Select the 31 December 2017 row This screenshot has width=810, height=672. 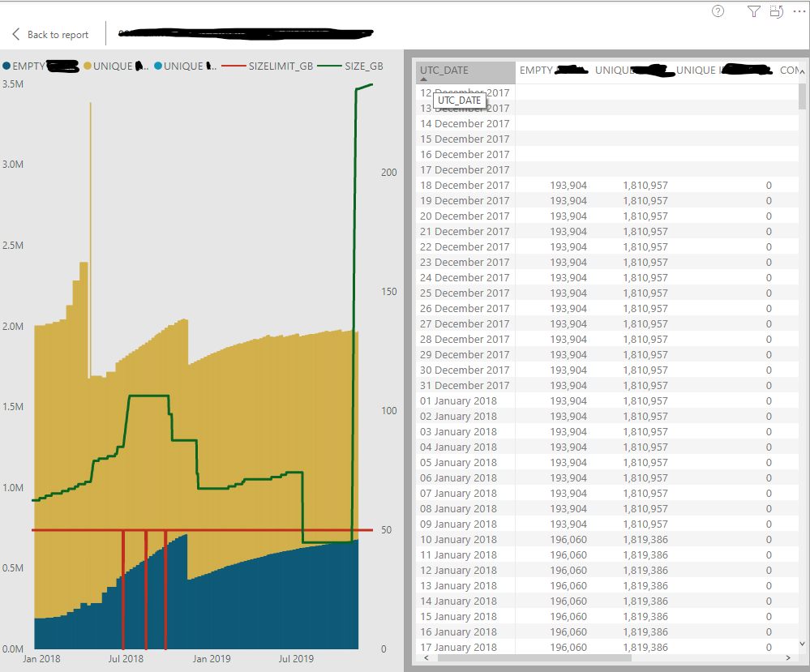pyautogui.click(x=607, y=385)
